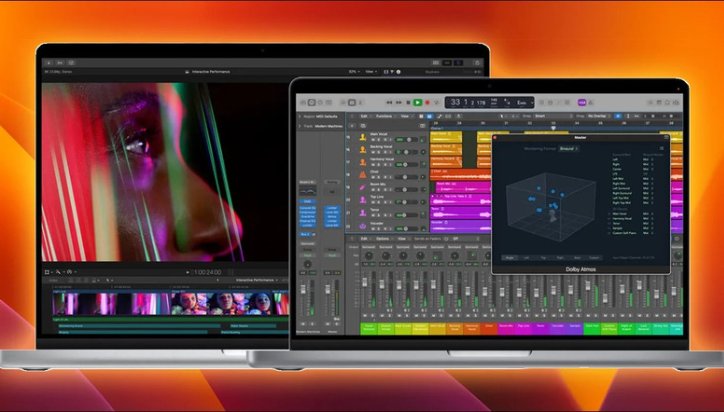Select the Choir track triangle icon

[363, 175]
